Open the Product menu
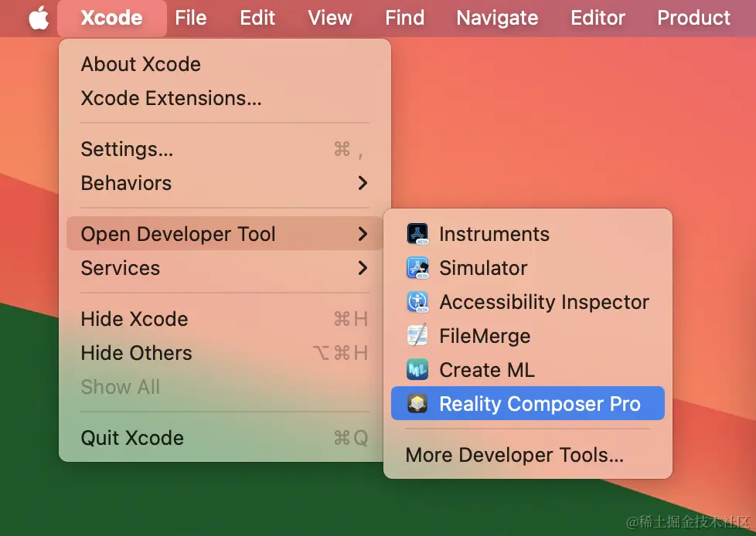756x536 pixels. click(x=694, y=18)
